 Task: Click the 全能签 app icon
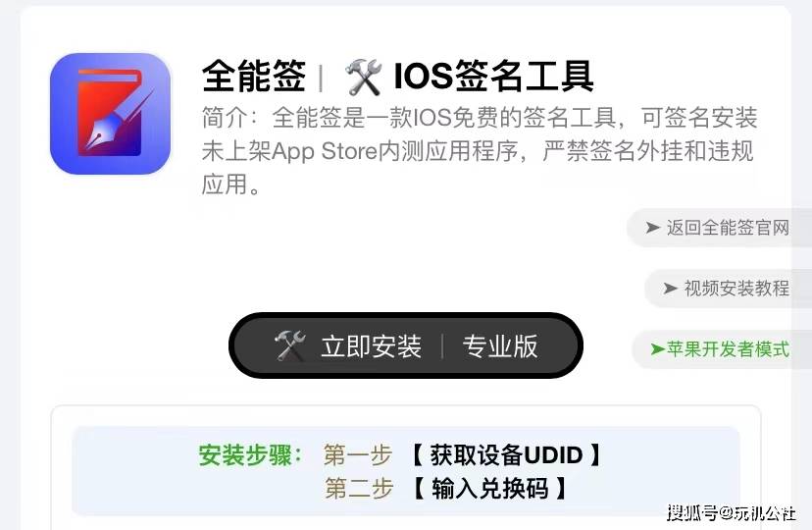(110, 114)
